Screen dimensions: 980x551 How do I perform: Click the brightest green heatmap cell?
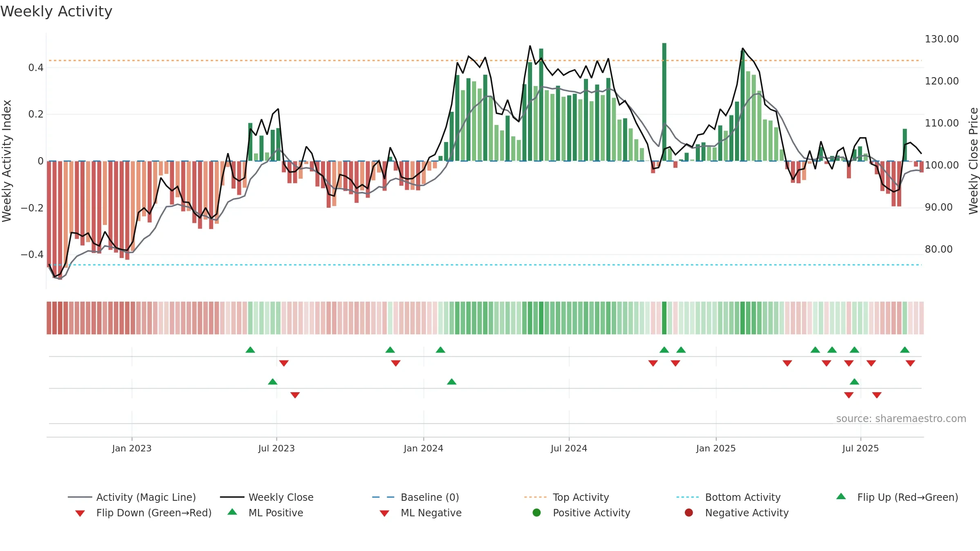tap(664, 318)
